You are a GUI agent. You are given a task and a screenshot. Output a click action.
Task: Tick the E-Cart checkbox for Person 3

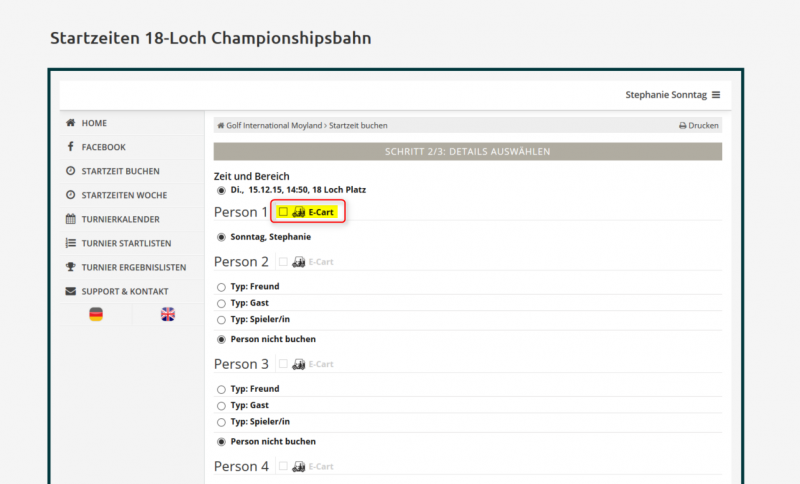[x=283, y=364]
